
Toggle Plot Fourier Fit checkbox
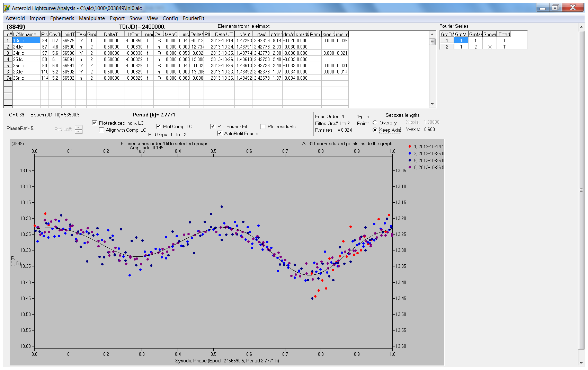213,126
